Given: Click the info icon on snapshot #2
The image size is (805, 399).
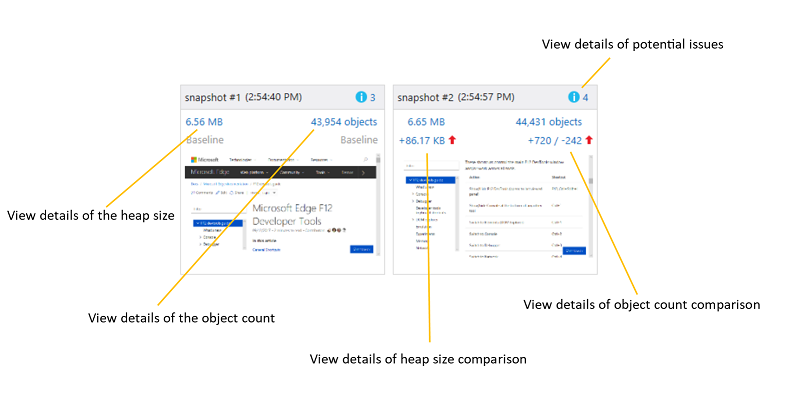Looking at the screenshot, I should 574,97.
